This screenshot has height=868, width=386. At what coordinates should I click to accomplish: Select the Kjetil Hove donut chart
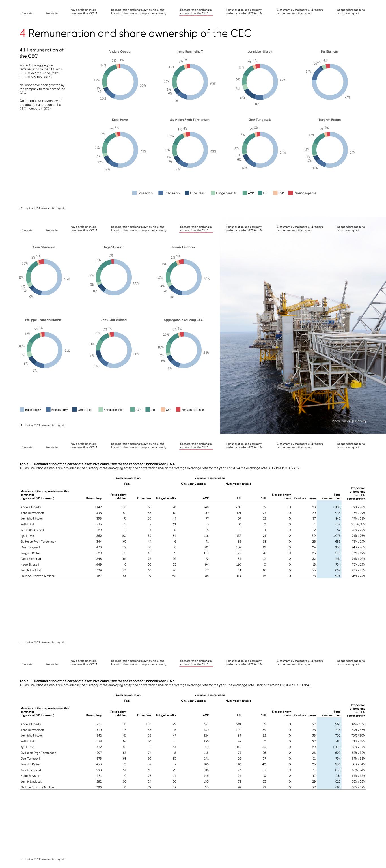click(120, 150)
